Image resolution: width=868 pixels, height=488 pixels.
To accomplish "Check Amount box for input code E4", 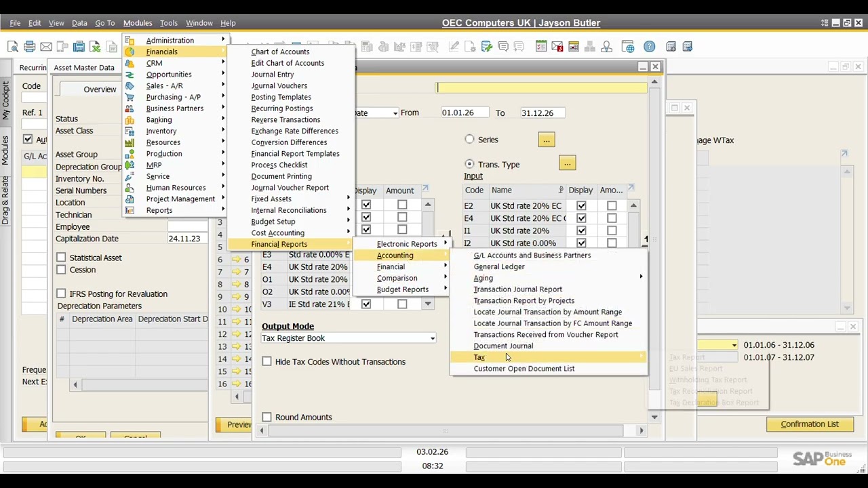I will pos(612,218).
